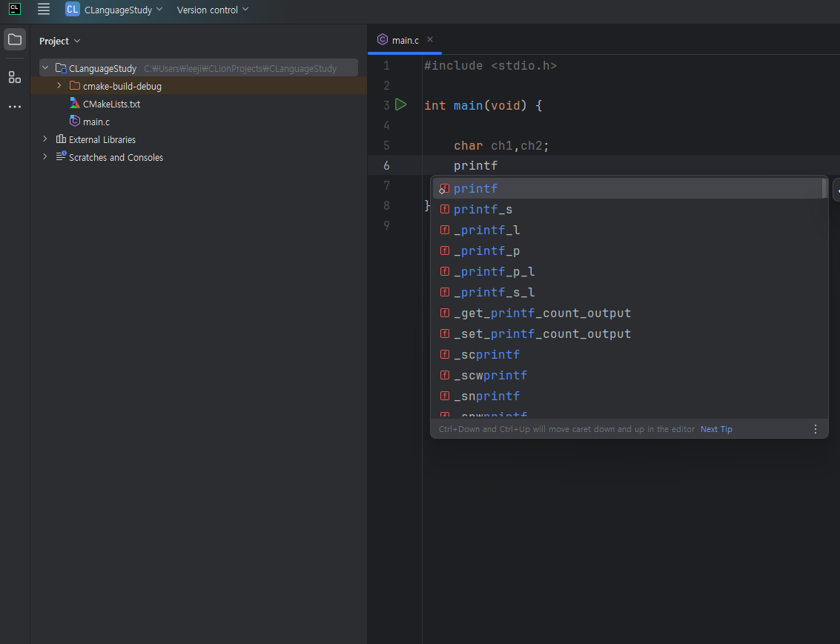
Task: Run main using the green gutter arrow
Action: pos(400,105)
